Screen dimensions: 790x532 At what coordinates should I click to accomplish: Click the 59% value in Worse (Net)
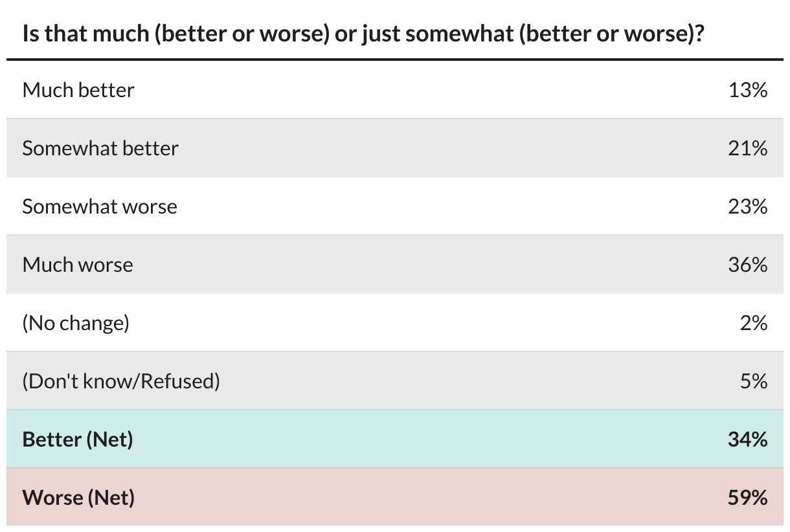pos(748,497)
